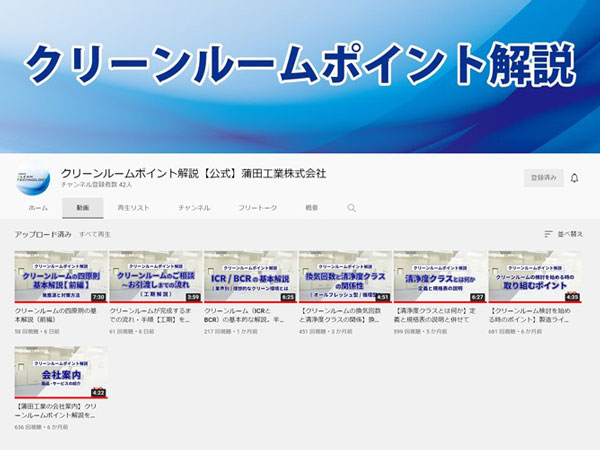Open the channel search magnifier icon

pos(351,208)
